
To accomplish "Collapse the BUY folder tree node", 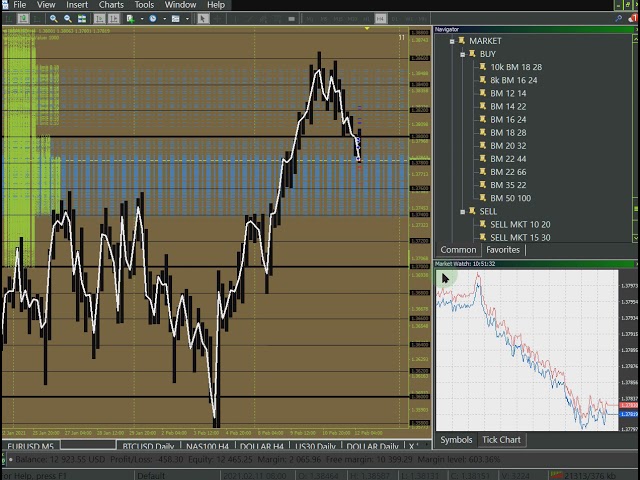I will [462, 54].
